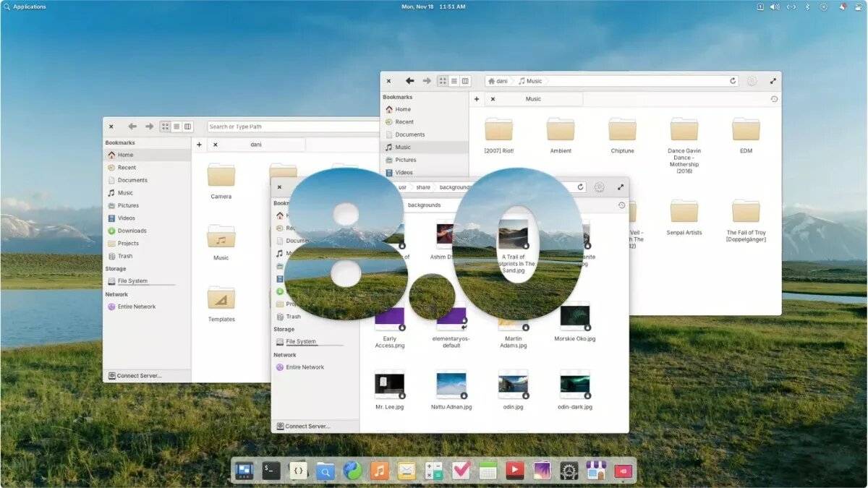Add a new tab in the Music window
The width and height of the screenshot is (868, 488).
(x=477, y=99)
